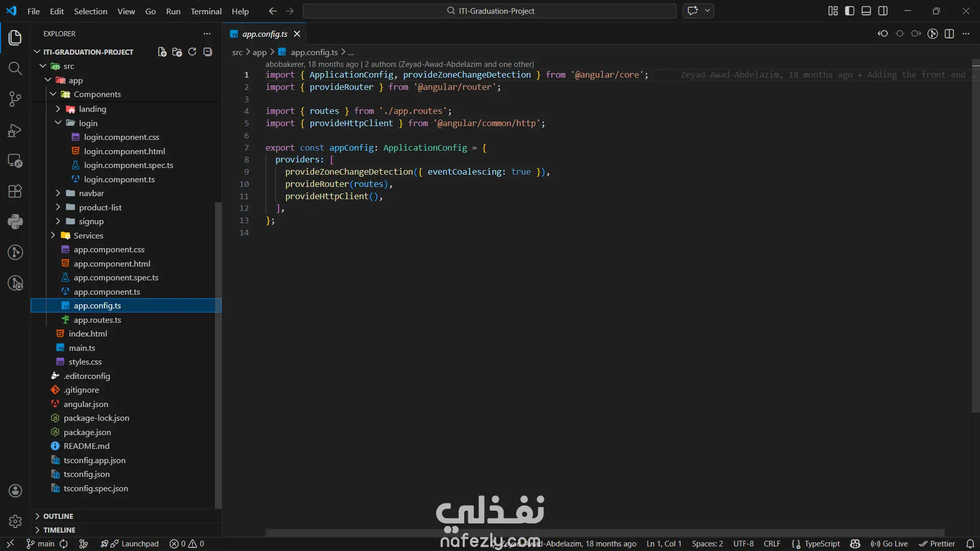Collapse all folders in Explorer

coord(207,52)
